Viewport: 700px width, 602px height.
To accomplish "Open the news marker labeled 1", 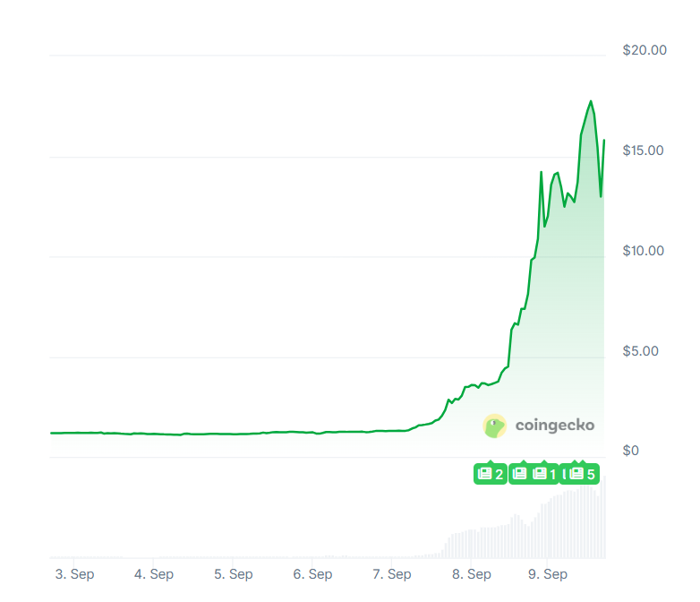I will tap(545, 474).
